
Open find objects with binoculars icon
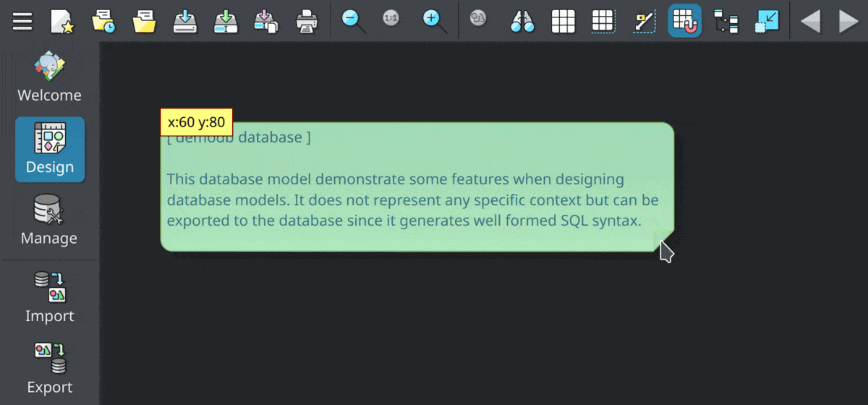click(522, 21)
